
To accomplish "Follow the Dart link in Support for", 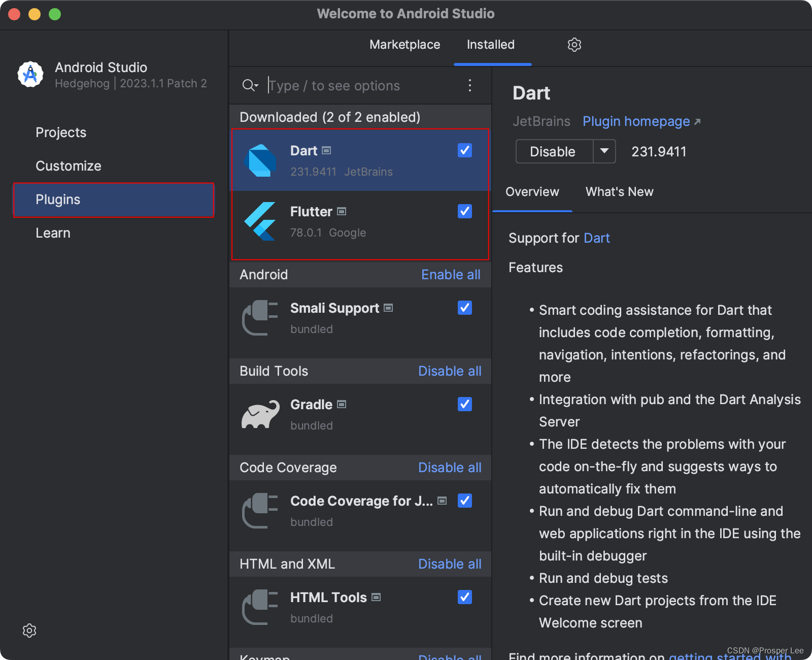I will tap(597, 238).
